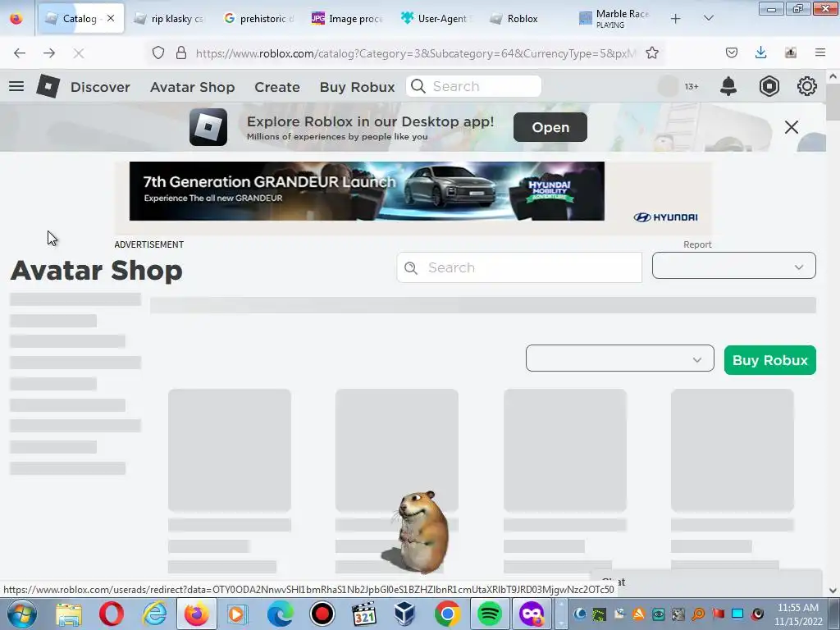Click the Report link above the ad
840x630 pixels.
(697, 244)
